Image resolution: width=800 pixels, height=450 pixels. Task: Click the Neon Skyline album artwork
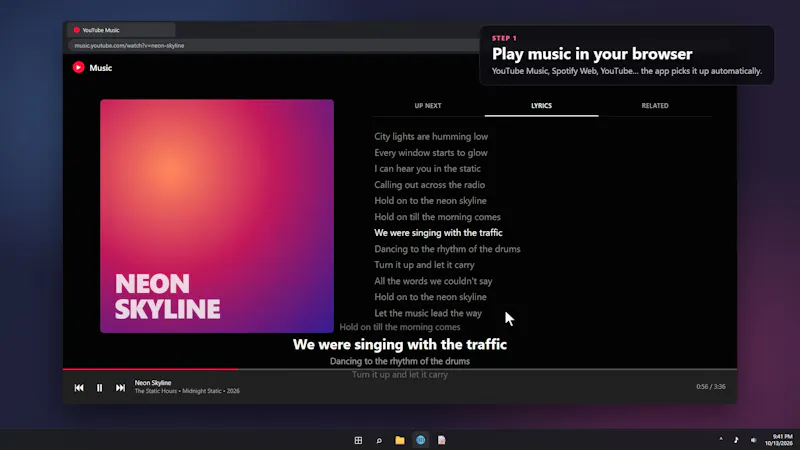[x=217, y=216]
